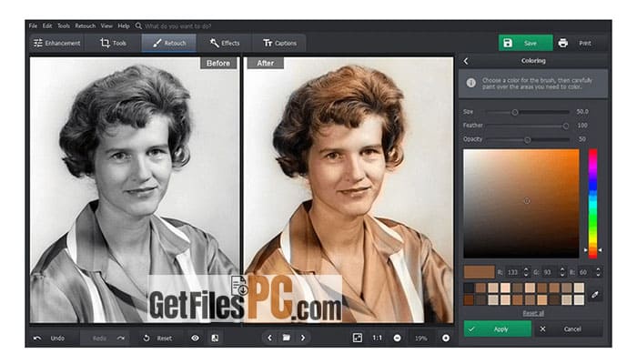
Task: Click the B value field
Action: tap(584, 272)
